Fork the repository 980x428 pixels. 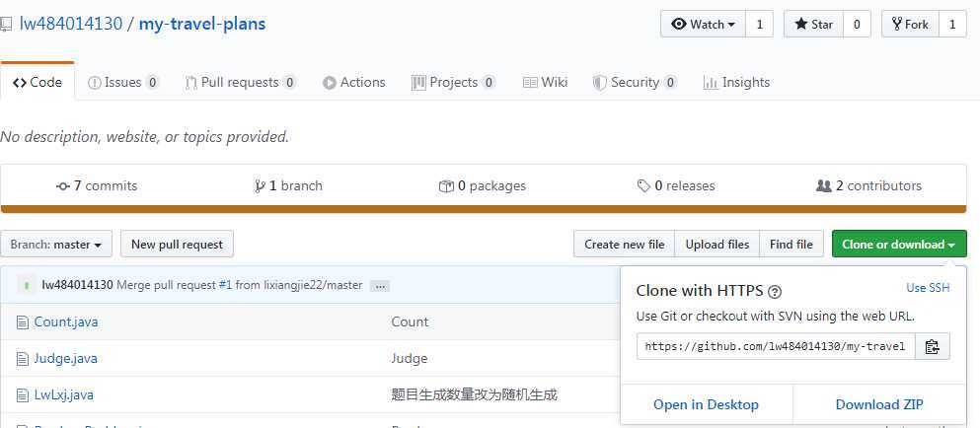tap(910, 25)
